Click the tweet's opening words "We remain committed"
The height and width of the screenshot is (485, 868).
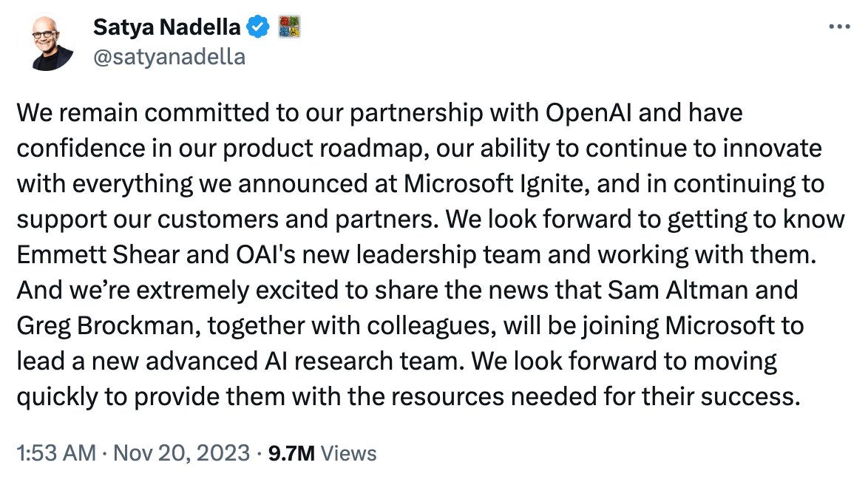[x=143, y=113]
